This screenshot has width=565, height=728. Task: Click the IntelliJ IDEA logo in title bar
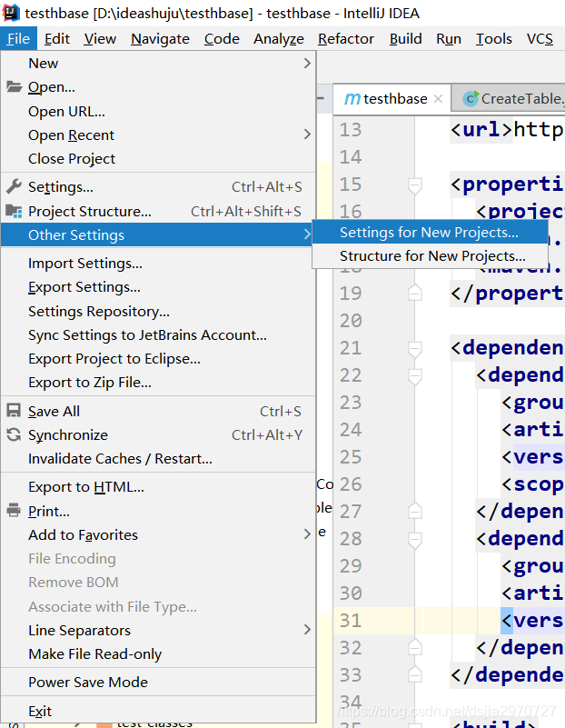[11, 13]
